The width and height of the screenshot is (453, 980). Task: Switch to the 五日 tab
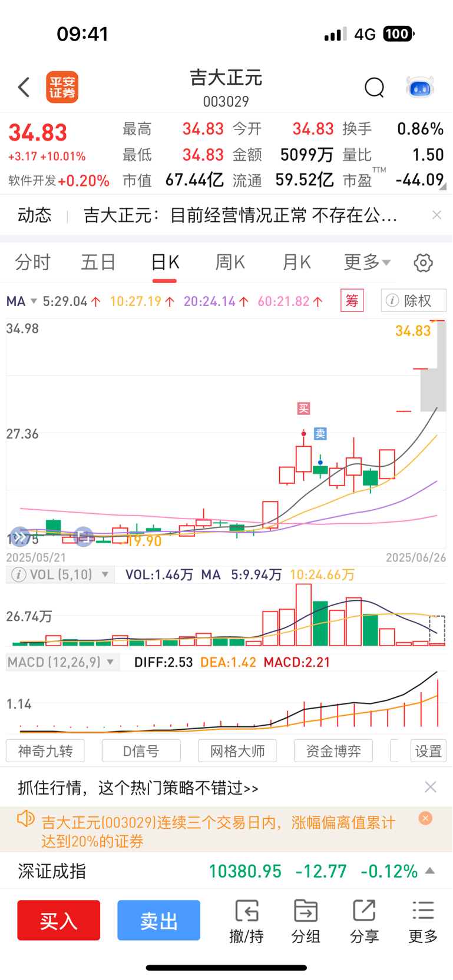pos(98,263)
